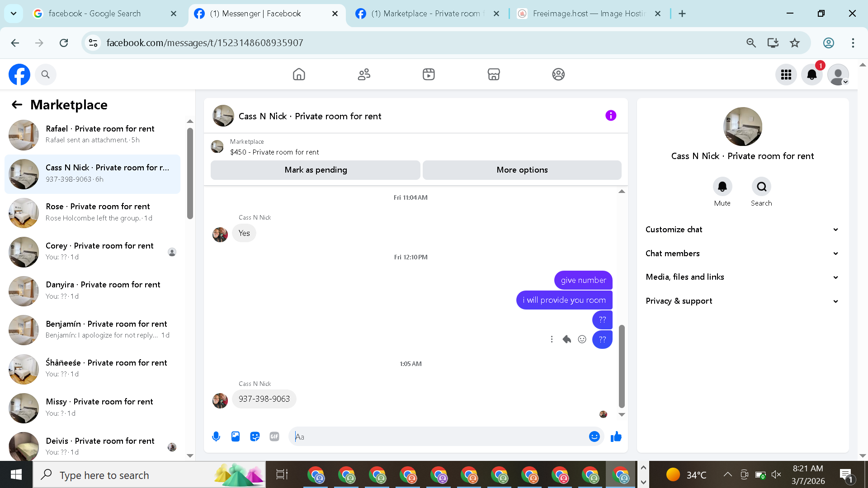Search within the conversation
868x488 pixels.
[761, 187]
